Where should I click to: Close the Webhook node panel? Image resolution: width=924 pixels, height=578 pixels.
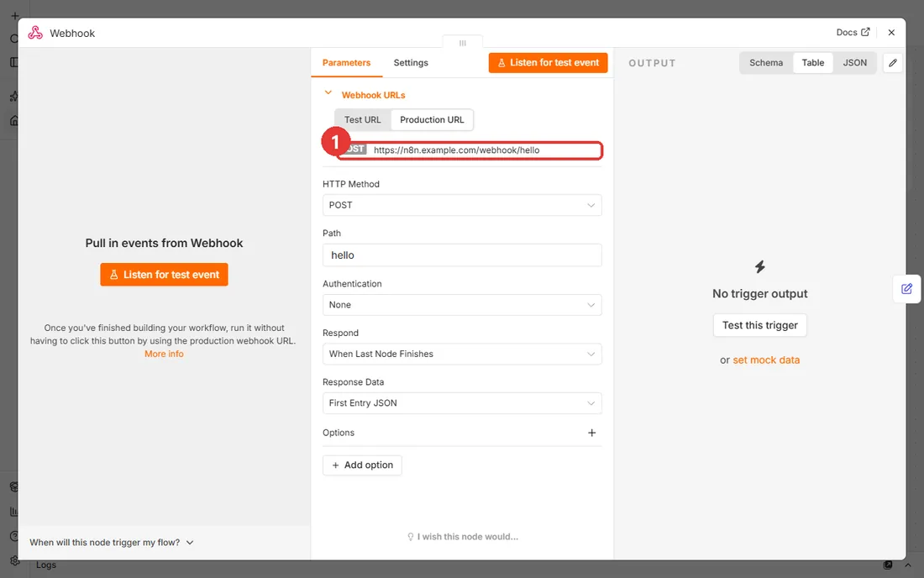(891, 33)
